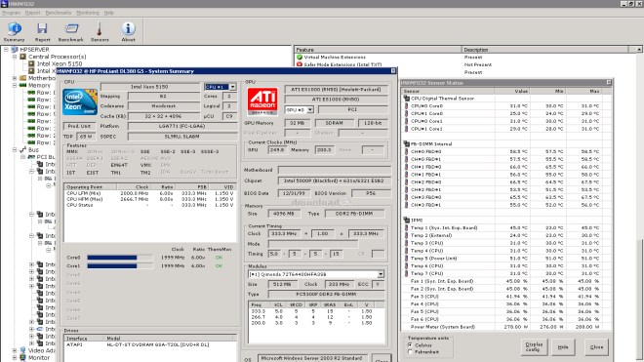This screenshot has height=362, width=644.
Task: Click the Central Processor(s) chip icon
Action: 23,57
